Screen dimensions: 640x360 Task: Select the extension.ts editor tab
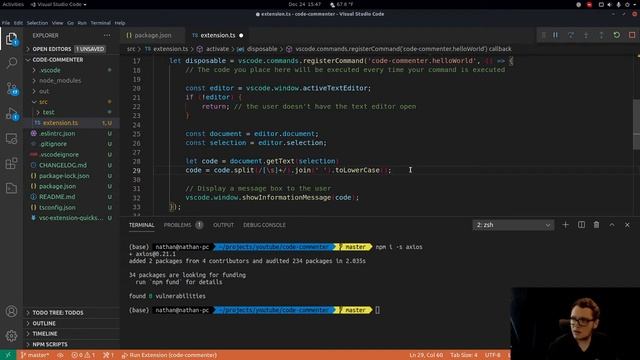[x=218, y=36]
